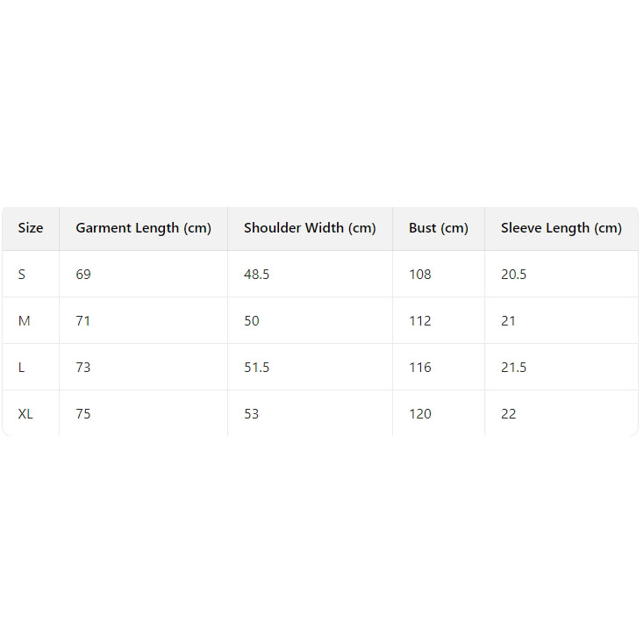Click the Bust (cm) column header
The width and height of the screenshot is (644, 644).
pos(439,228)
